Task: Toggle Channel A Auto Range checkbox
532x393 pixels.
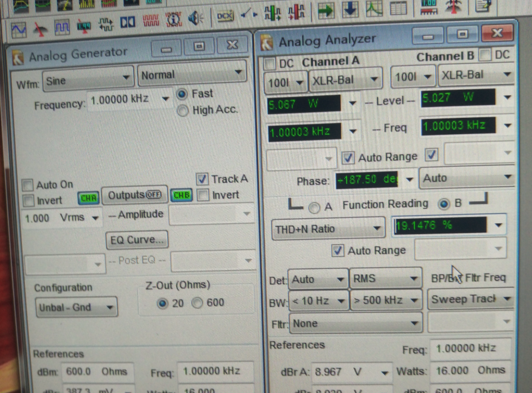Action: tap(348, 158)
